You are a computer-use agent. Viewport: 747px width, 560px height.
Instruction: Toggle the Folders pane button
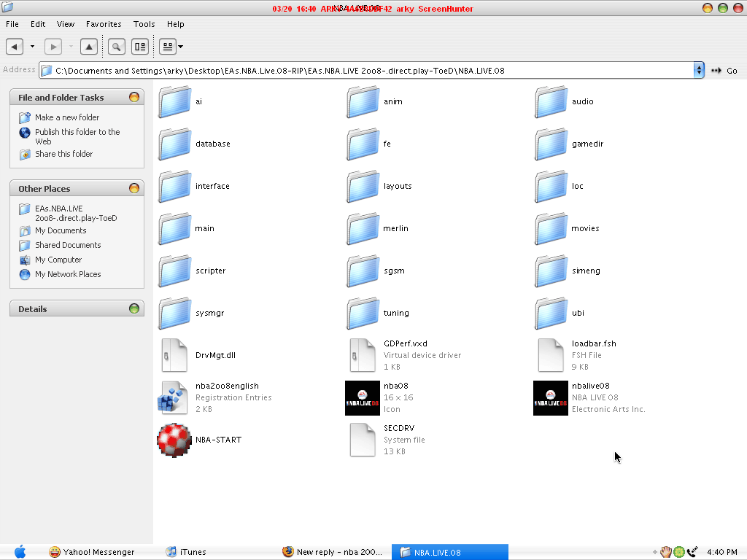pos(140,47)
